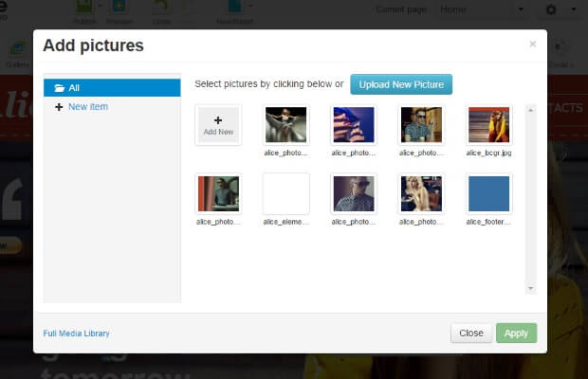The height and width of the screenshot is (379, 588).
Task: Click the scrollbar down arrow
Action: pyautogui.click(x=531, y=288)
